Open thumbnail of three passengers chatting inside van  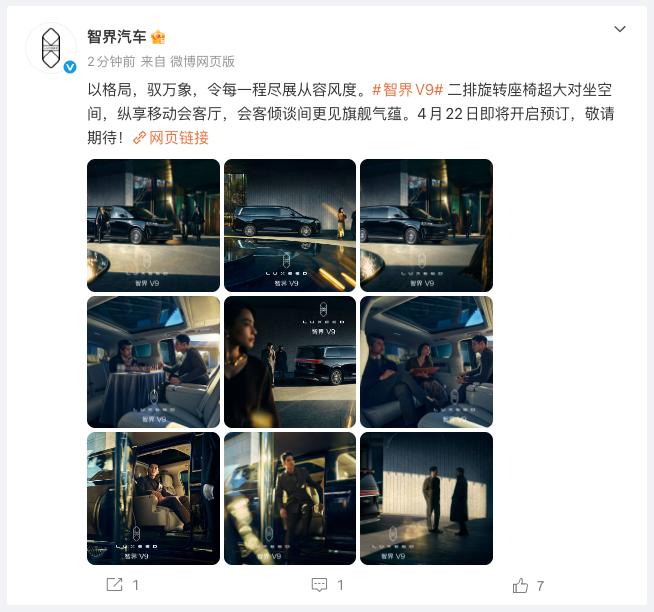pos(426,362)
